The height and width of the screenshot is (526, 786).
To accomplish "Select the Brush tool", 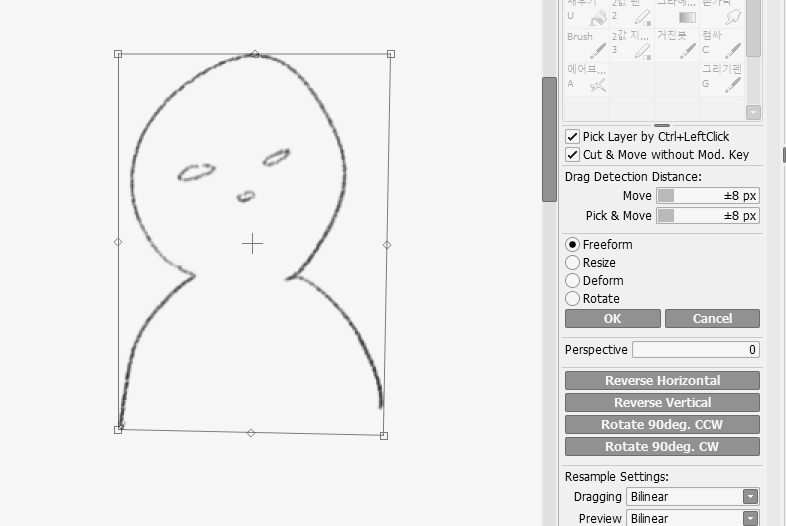I will pos(586,45).
